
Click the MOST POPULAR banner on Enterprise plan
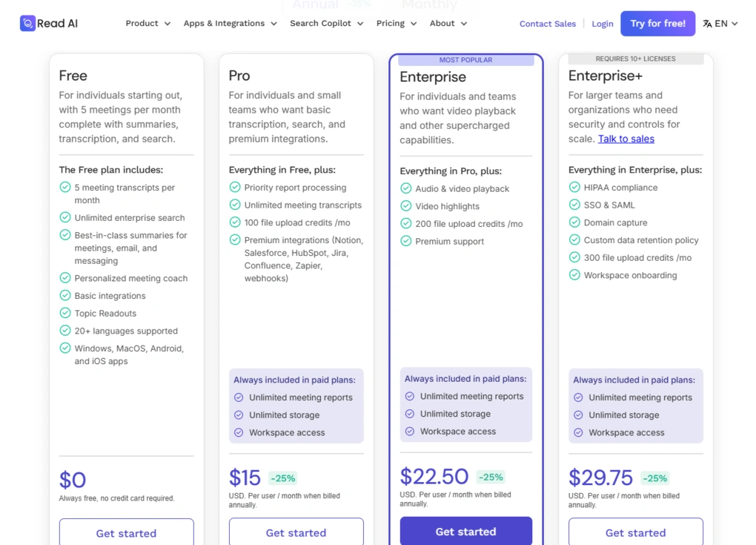465,59
